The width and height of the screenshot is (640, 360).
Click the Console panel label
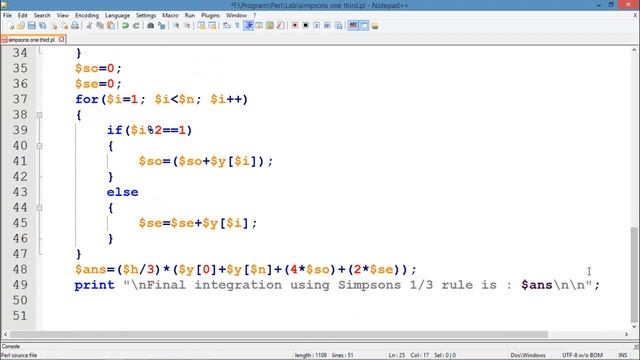[11, 346]
